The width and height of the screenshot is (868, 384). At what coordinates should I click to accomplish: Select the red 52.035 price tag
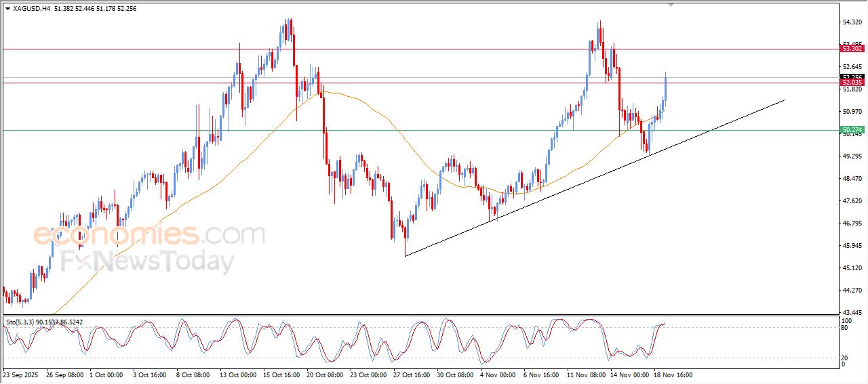point(852,83)
